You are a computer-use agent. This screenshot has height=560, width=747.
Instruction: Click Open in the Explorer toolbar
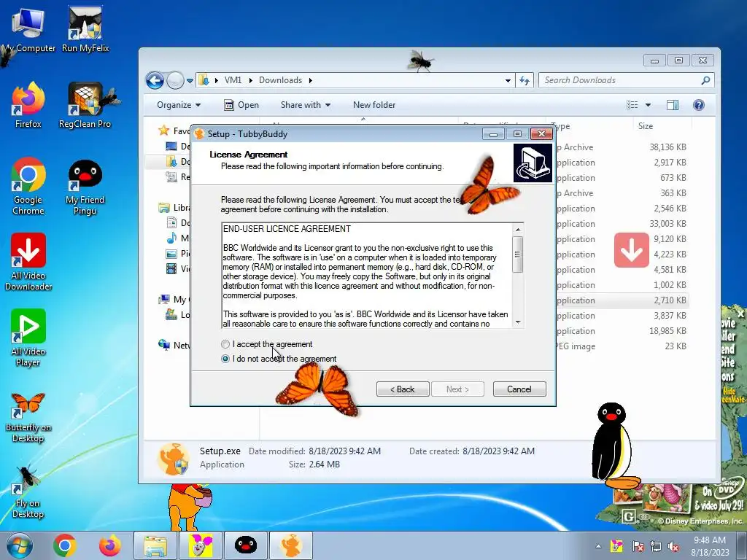coord(241,105)
